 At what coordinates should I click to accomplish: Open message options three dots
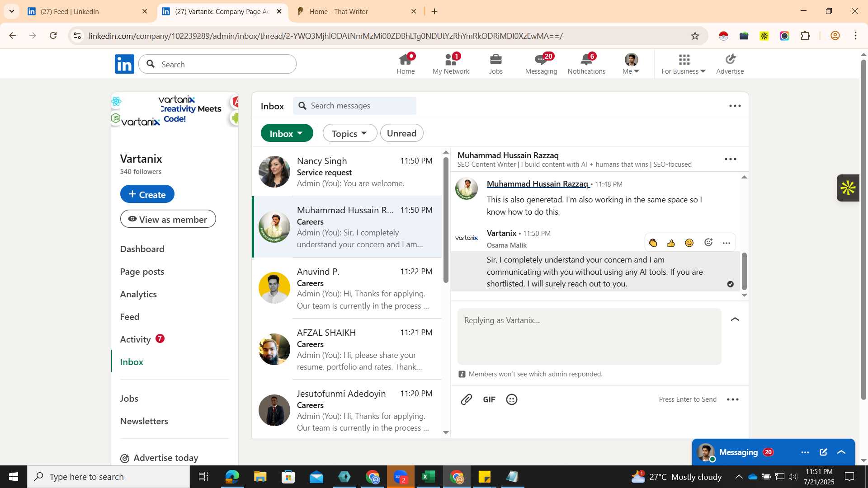pyautogui.click(x=726, y=243)
